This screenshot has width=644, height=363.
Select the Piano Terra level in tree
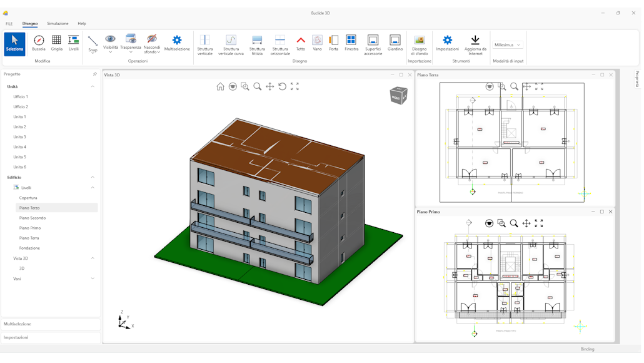(x=29, y=238)
